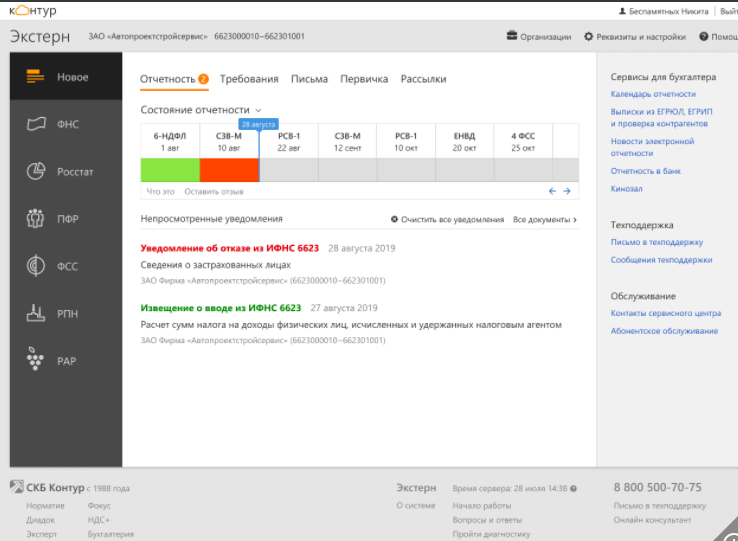Click the user icon beside Беспамятных Никита
Viewport: 738px width, 541px height.
[622, 11]
